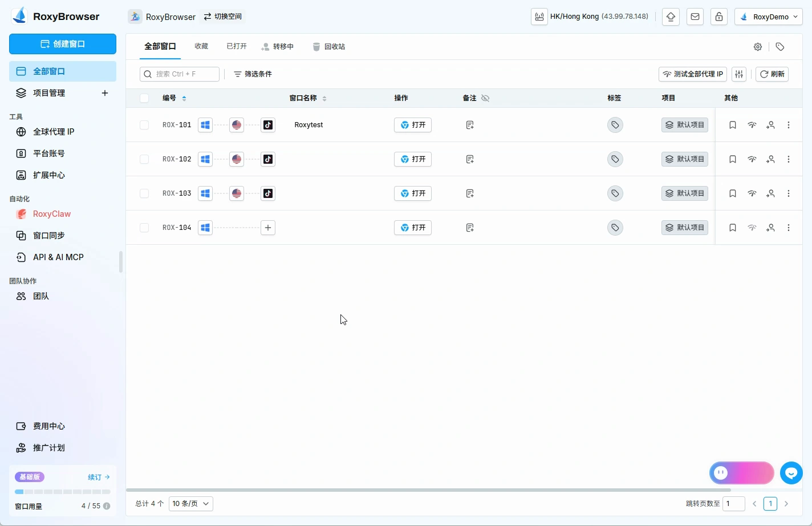Screen dimensions: 812x526
Task: Go to the next page arrow
Action: click(786, 504)
